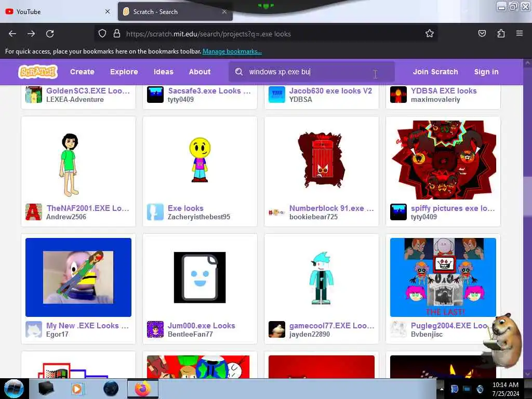Image resolution: width=532 pixels, height=399 pixels.
Task: Open tyty0409's avatar beside spiffy pictures
Action: point(398,212)
